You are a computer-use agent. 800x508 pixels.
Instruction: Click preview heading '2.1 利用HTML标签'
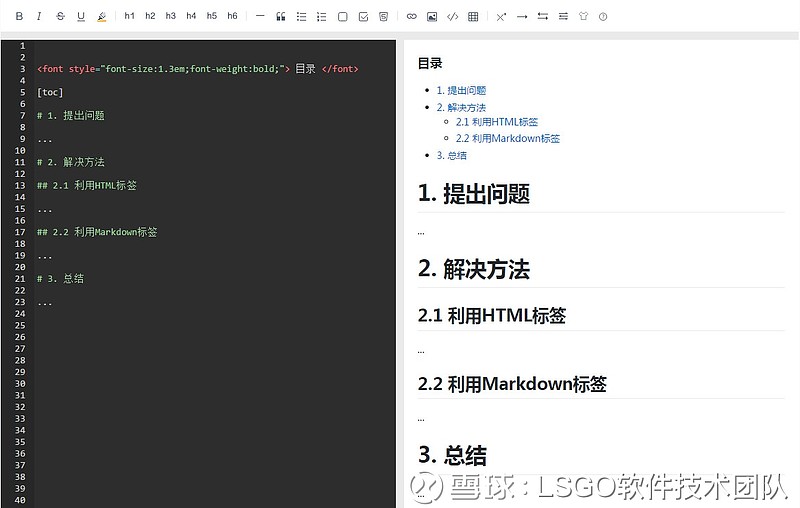point(492,316)
